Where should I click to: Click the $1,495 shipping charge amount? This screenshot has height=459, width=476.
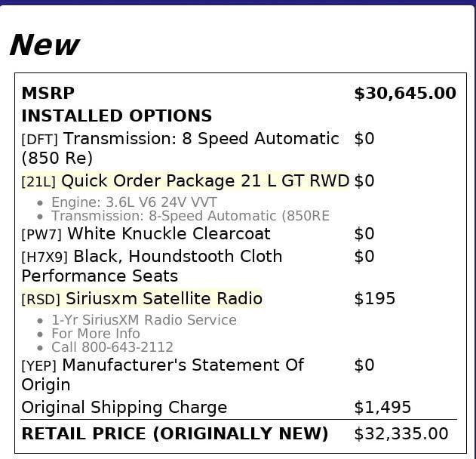pyautogui.click(x=382, y=408)
